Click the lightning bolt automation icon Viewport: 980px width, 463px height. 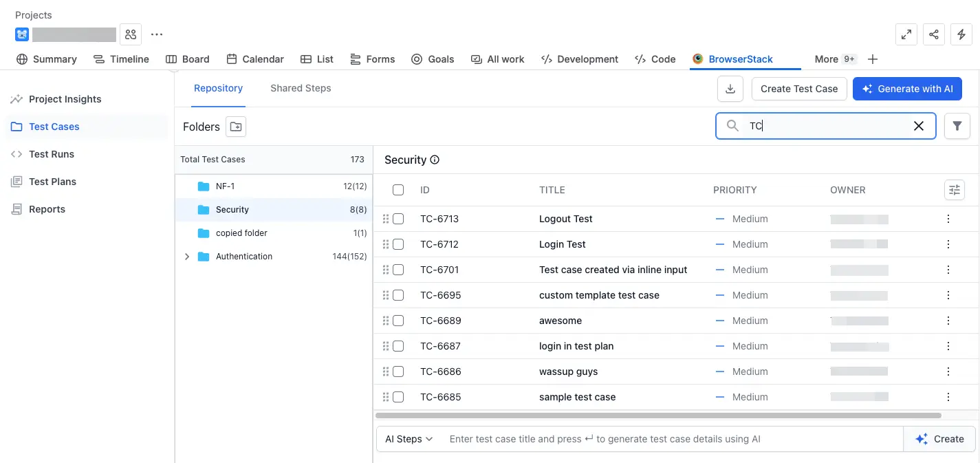(x=961, y=34)
